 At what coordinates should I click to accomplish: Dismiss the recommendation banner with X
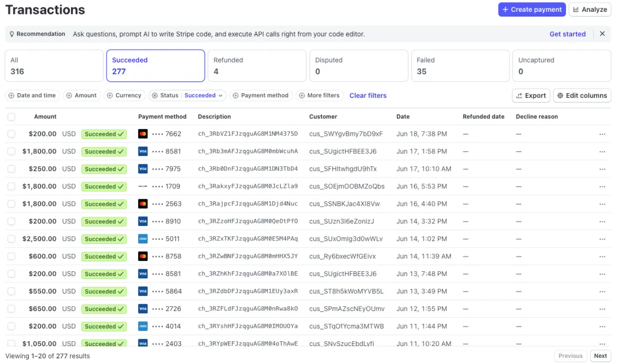point(602,34)
